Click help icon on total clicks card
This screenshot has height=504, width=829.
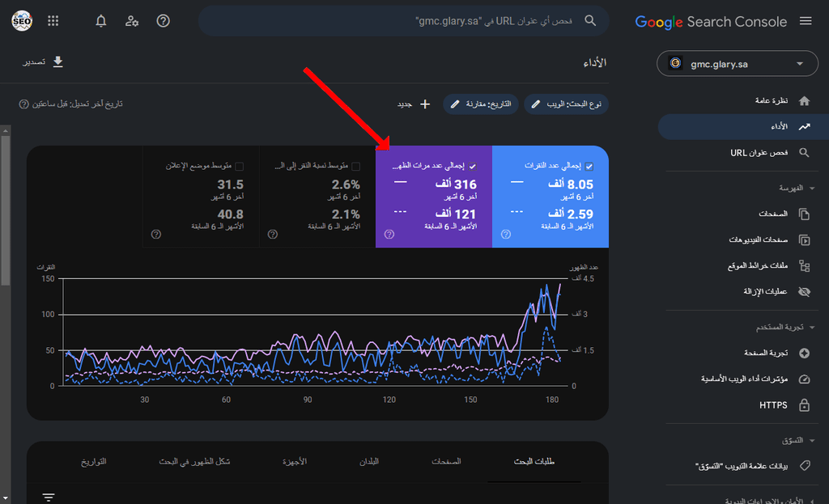click(x=506, y=234)
